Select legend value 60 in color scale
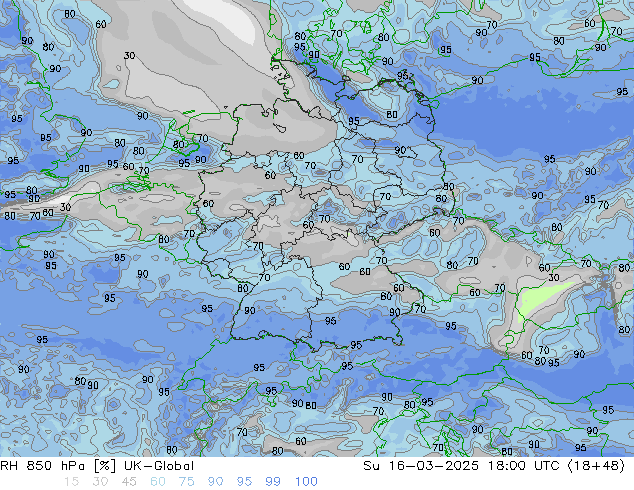The image size is (634, 490). (x=158, y=482)
